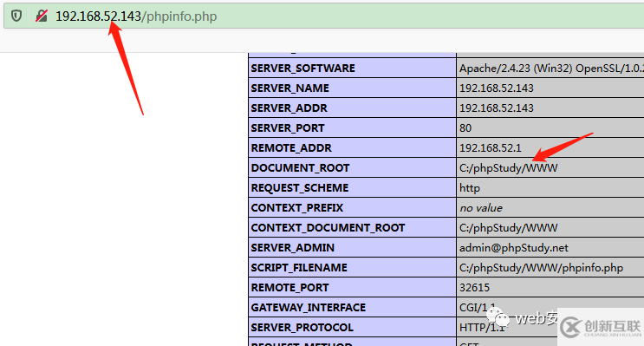The width and height of the screenshot is (644, 346).
Task: Select the REMOTE_PORT value 32615
Action: [x=474, y=288]
